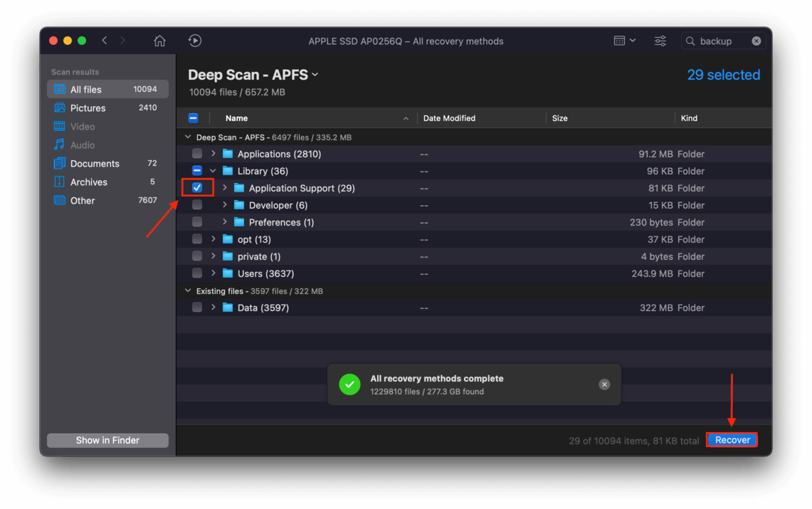Screen dimensions: 812x509
Task: Show All files in sidebar
Action: (85, 90)
